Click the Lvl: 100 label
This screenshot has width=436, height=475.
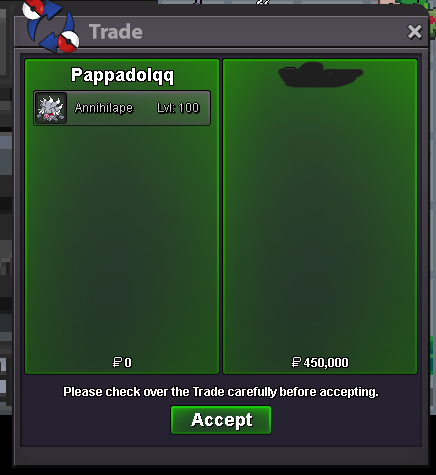pyautogui.click(x=178, y=108)
